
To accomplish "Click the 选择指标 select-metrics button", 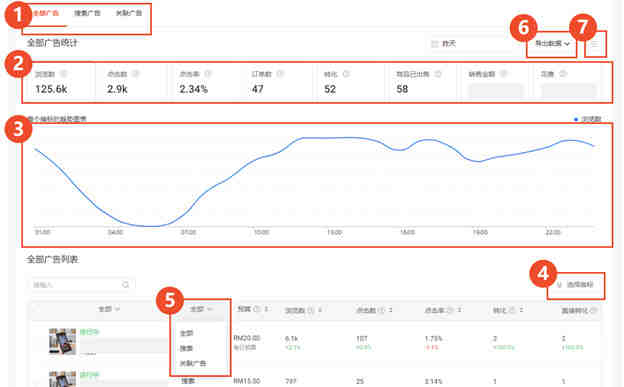I will coord(576,285).
